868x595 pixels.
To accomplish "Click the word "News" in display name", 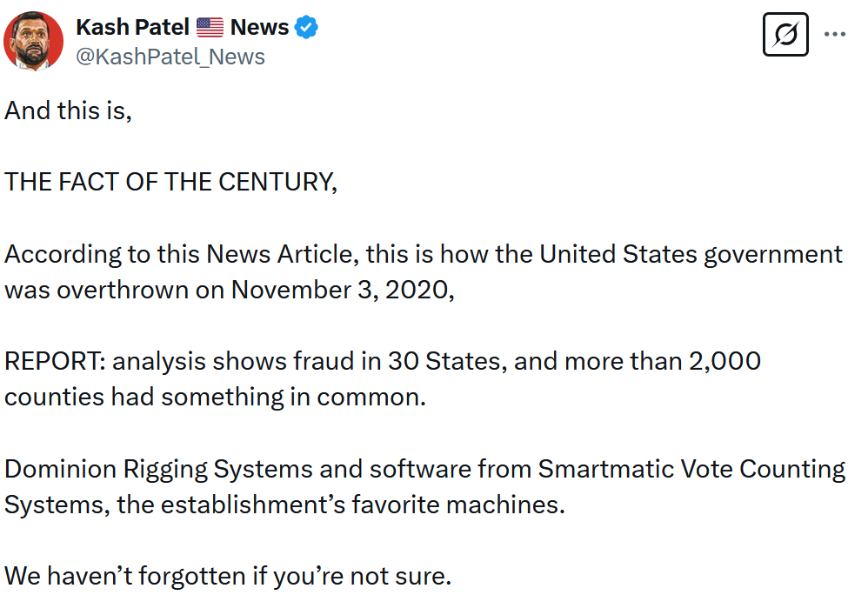I will coord(259,27).
